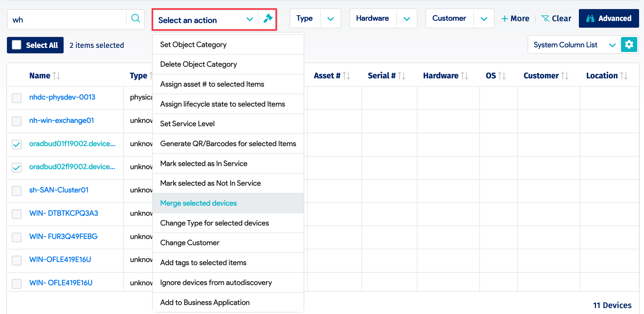Select Assign lifecycle state to selected Items
This screenshot has height=314, width=644.
[228, 104]
